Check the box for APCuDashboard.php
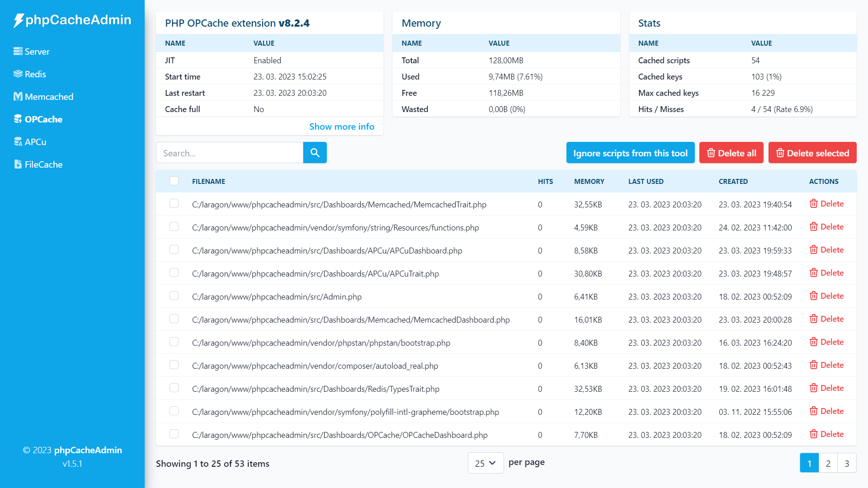 click(174, 250)
